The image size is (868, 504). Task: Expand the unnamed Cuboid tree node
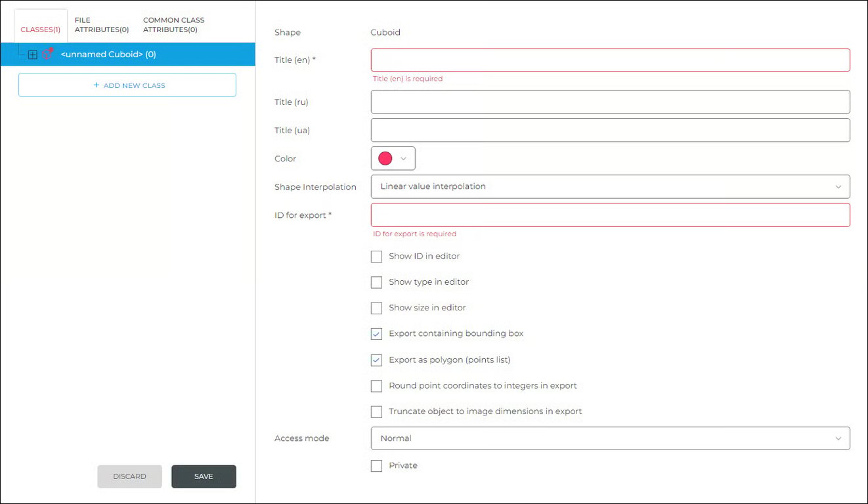[32, 54]
